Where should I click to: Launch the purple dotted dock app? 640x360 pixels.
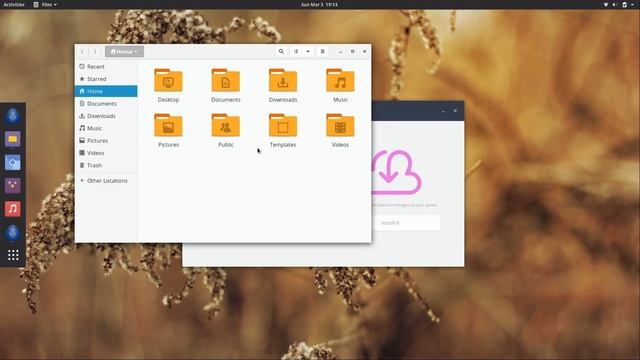point(13,186)
